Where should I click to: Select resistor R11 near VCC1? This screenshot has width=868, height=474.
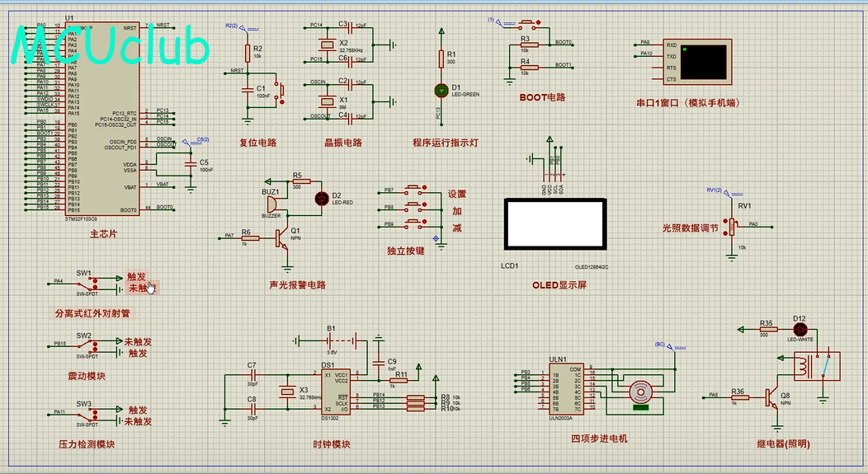pos(399,381)
